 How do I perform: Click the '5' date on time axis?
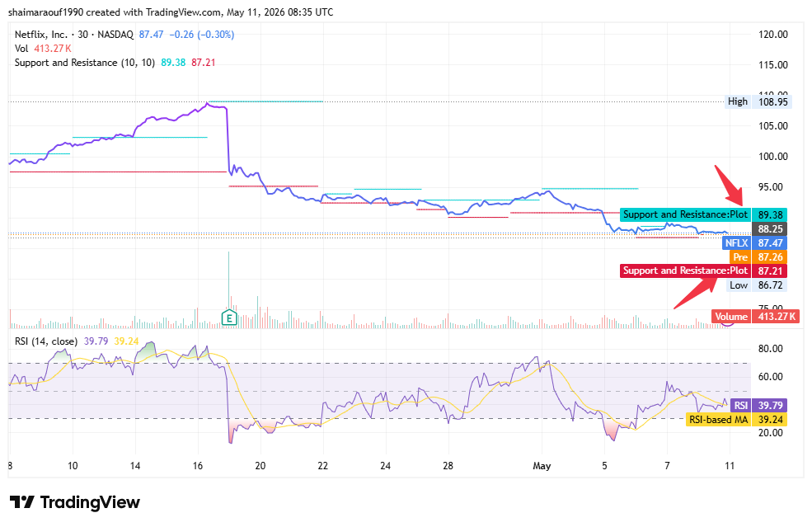pos(604,466)
